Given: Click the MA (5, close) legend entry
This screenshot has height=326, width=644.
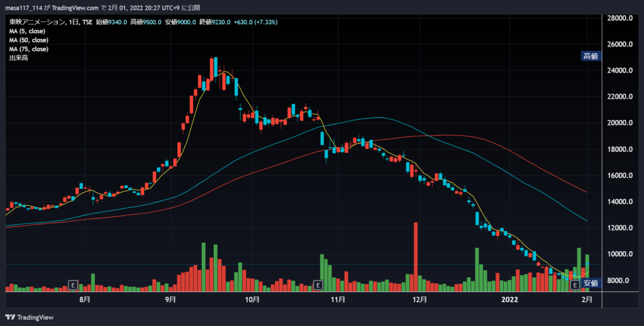Looking at the screenshot, I should [x=27, y=31].
